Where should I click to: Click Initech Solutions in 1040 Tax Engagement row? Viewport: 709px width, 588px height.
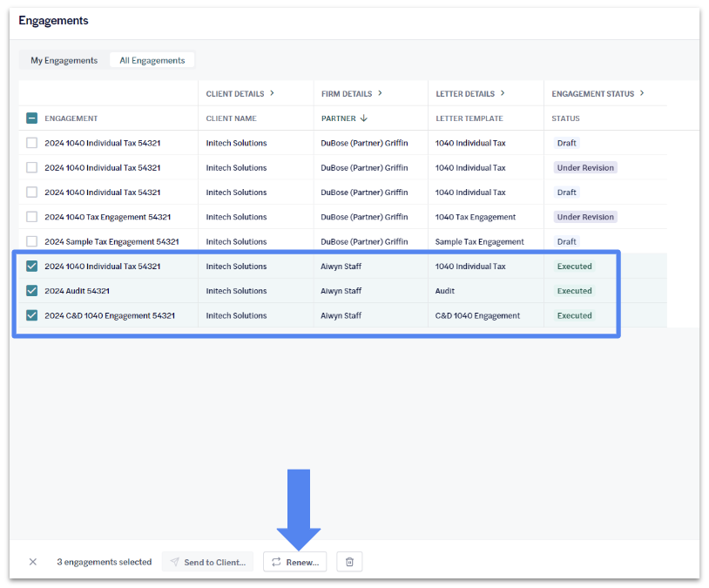coord(236,217)
